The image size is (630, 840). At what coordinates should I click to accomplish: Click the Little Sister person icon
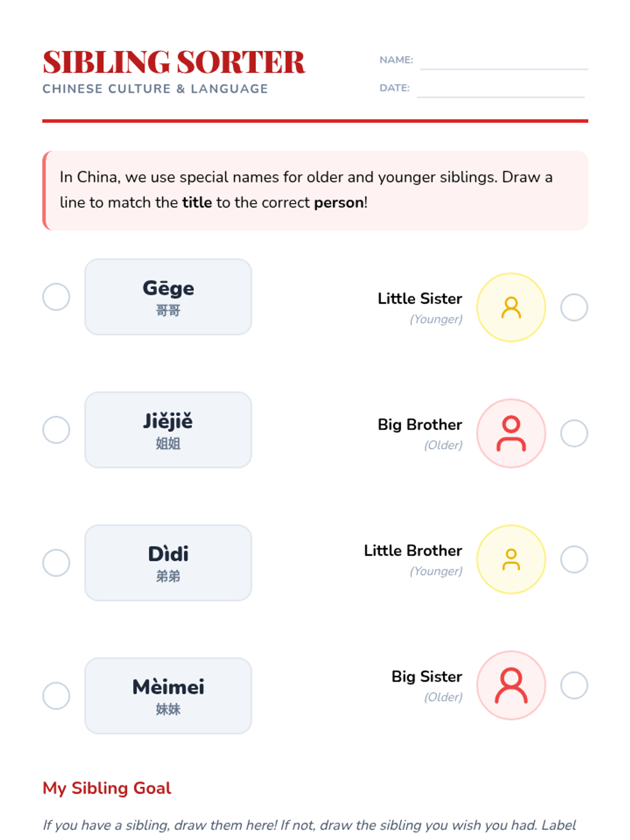click(x=511, y=307)
